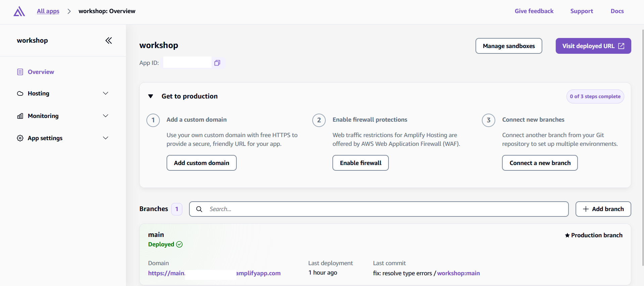Open the workshop:main commit link
The image size is (644, 286).
tap(458, 273)
